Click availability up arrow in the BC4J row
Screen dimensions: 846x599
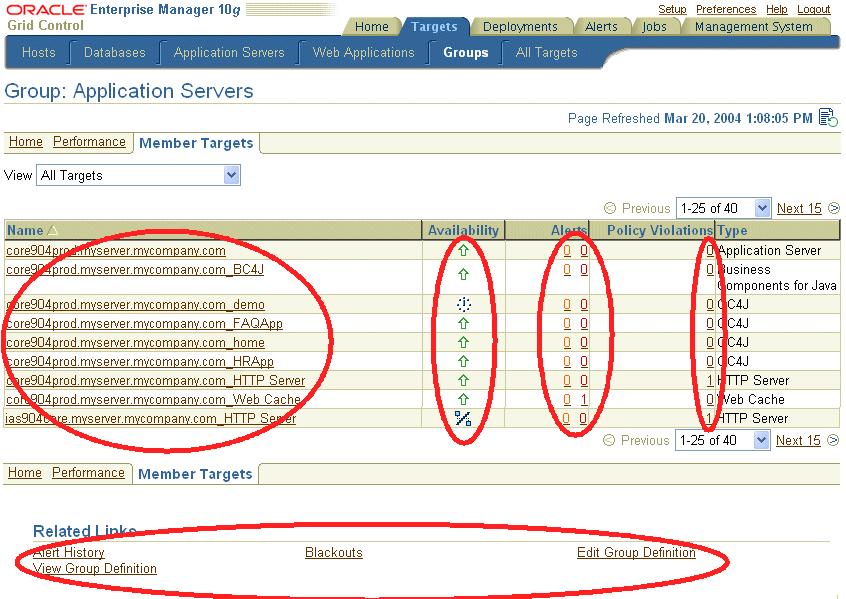click(x=463, y=274)
